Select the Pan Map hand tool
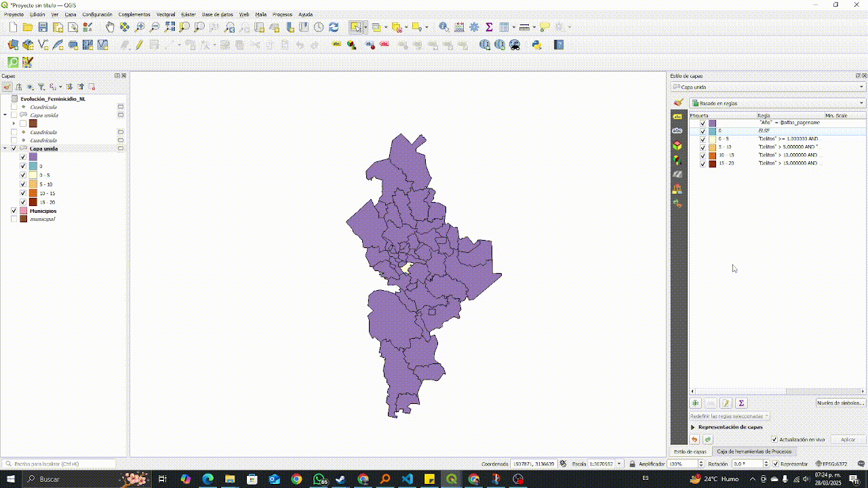The width and height of the screenshot is (868, 488). tap(110, 27)
